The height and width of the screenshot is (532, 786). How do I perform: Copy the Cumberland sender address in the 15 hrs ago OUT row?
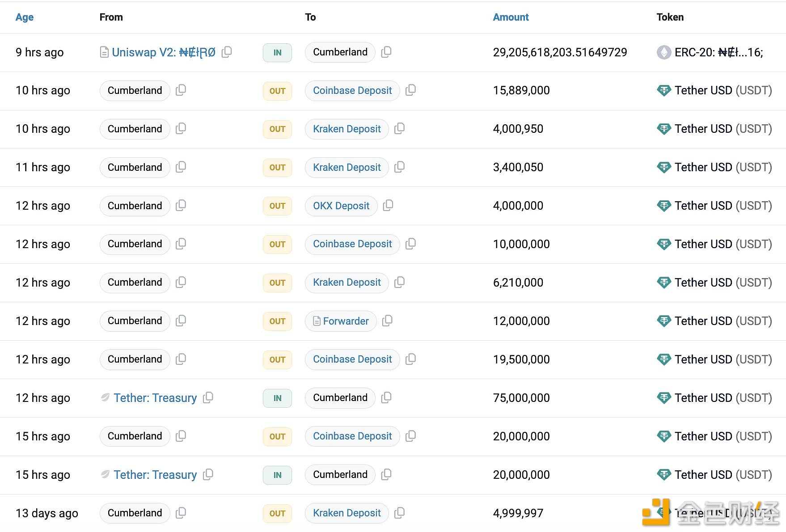tap(181, 436)
